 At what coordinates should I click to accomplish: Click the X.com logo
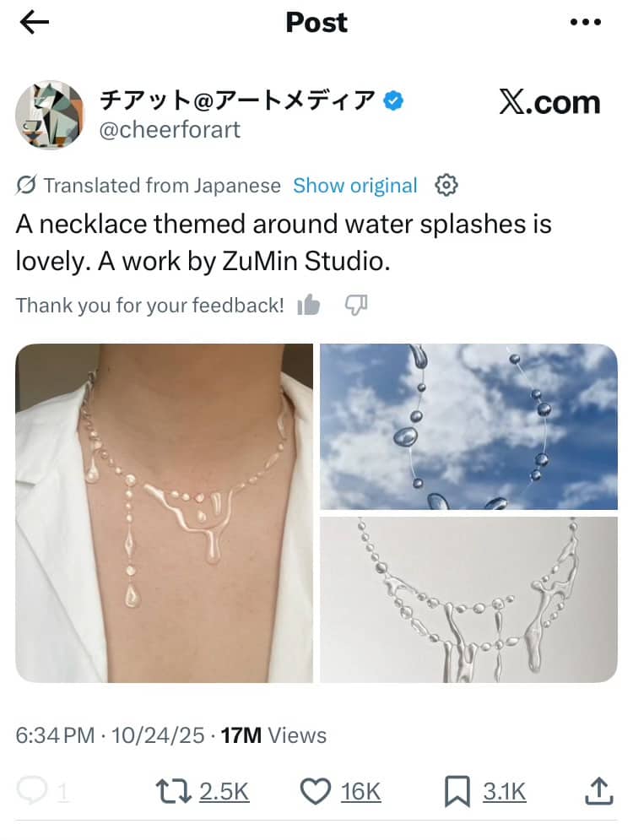(x=550, y=103)
